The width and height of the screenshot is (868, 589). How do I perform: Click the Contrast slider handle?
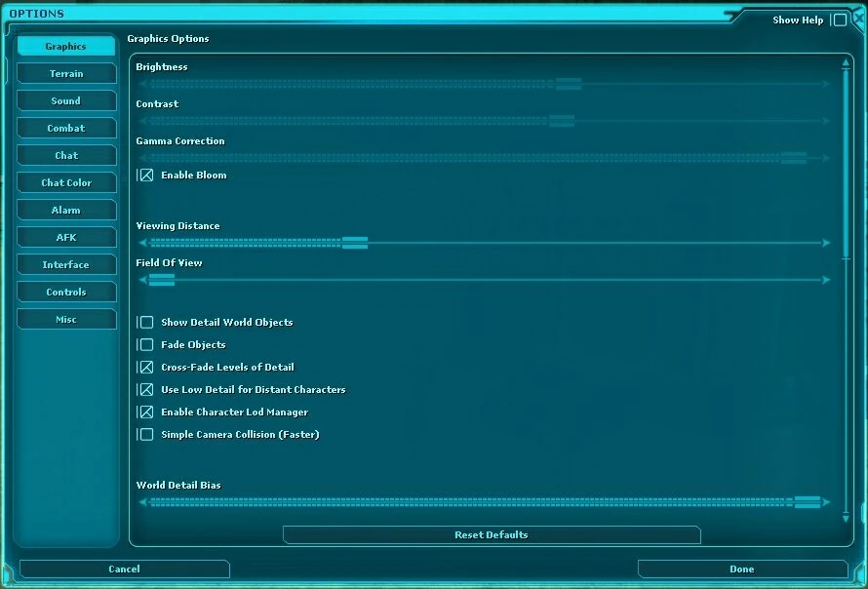click(x=562, y=121)
